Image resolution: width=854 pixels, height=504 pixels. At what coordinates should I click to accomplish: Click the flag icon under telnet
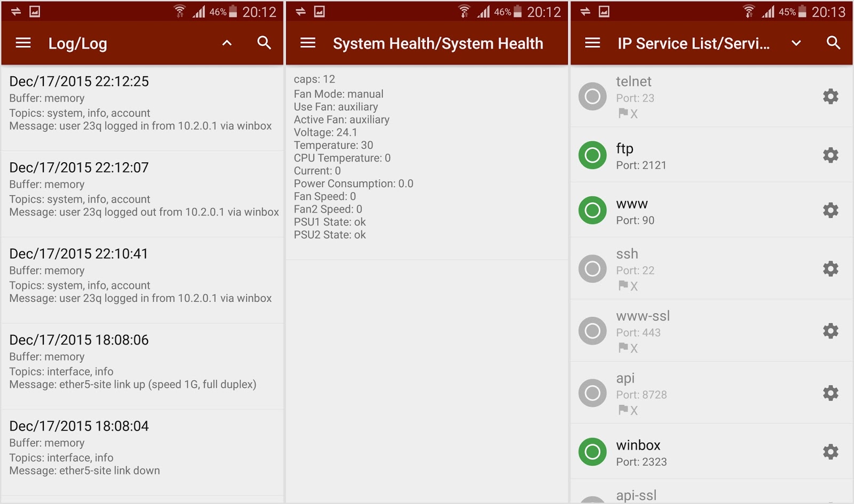623,113
